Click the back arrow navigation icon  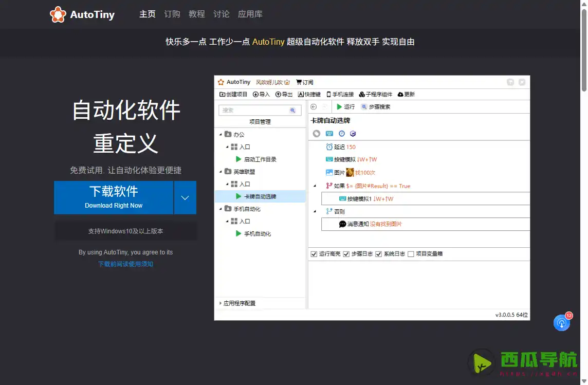point(314,107)
